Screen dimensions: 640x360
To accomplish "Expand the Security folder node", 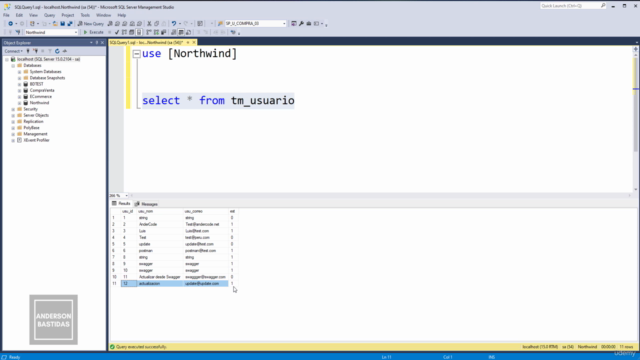I will [x=13, y=109].
